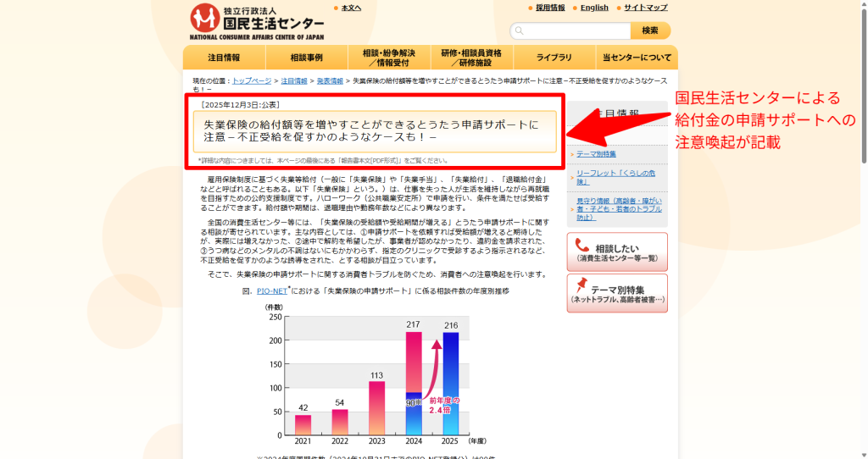868x459 pixels.
Task: Click the magnifier icon in search box
Action: [x=520, y=30]
